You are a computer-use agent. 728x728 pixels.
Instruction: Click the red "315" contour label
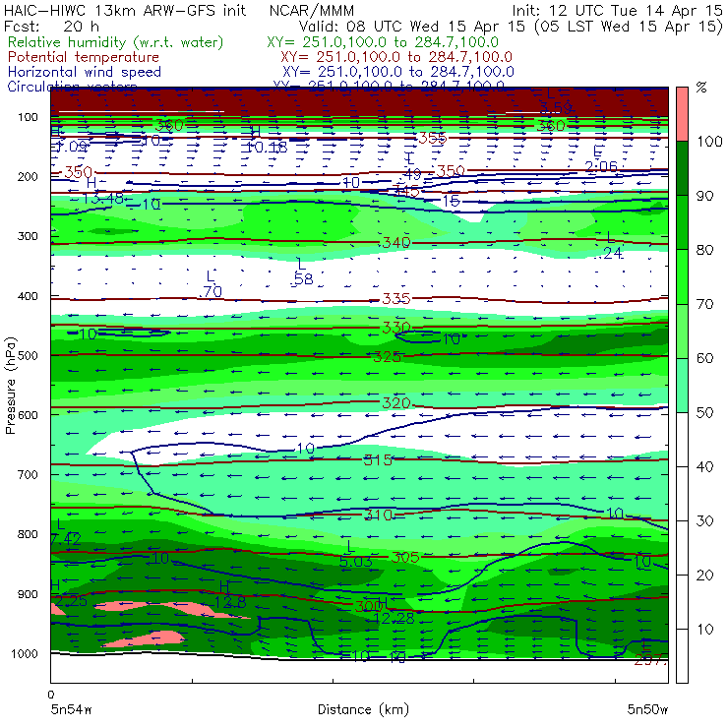pos(378,460)
